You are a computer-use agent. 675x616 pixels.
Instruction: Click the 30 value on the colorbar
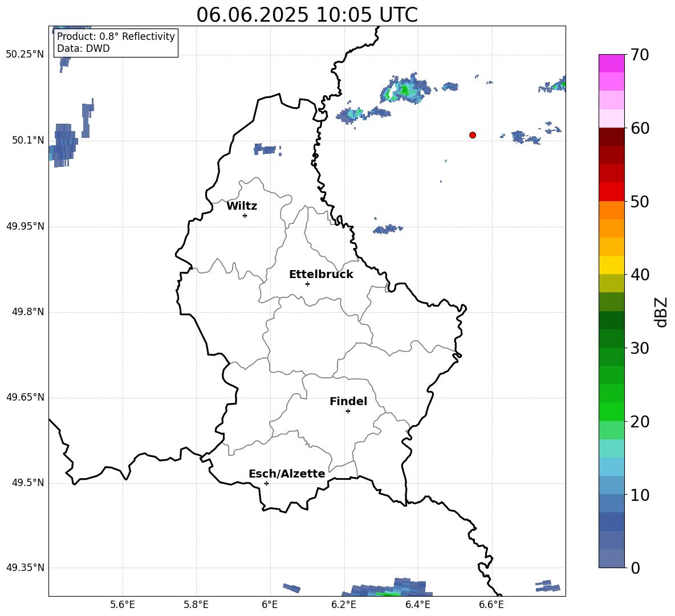tap(639, 348)
